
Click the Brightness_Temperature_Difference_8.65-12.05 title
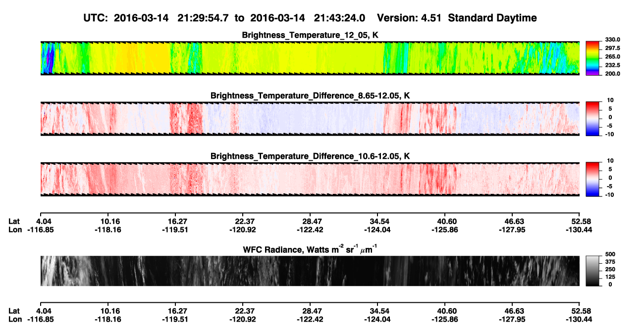(310, 95)
